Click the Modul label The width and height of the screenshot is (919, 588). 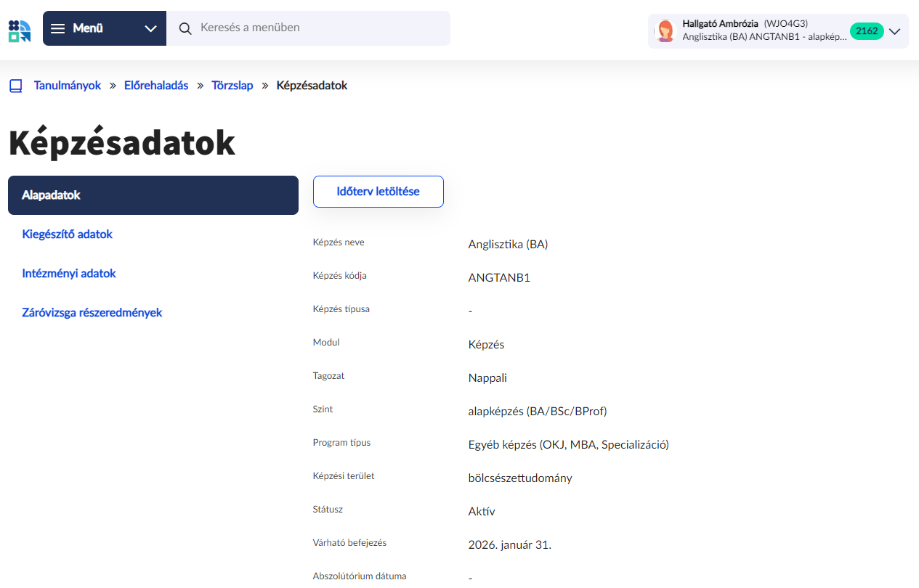coord(326,343)
